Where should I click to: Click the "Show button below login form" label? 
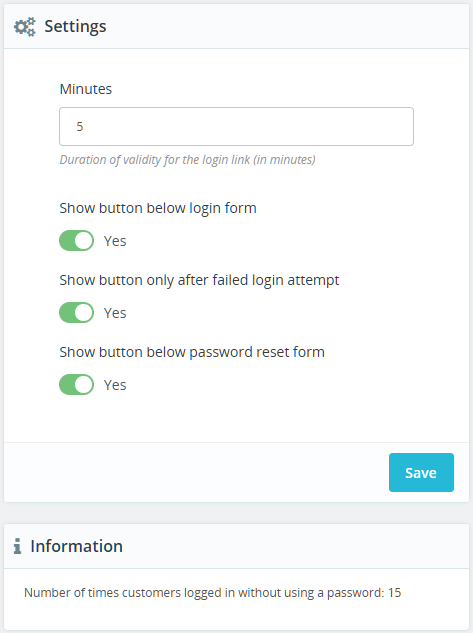[x=158, y=208]
